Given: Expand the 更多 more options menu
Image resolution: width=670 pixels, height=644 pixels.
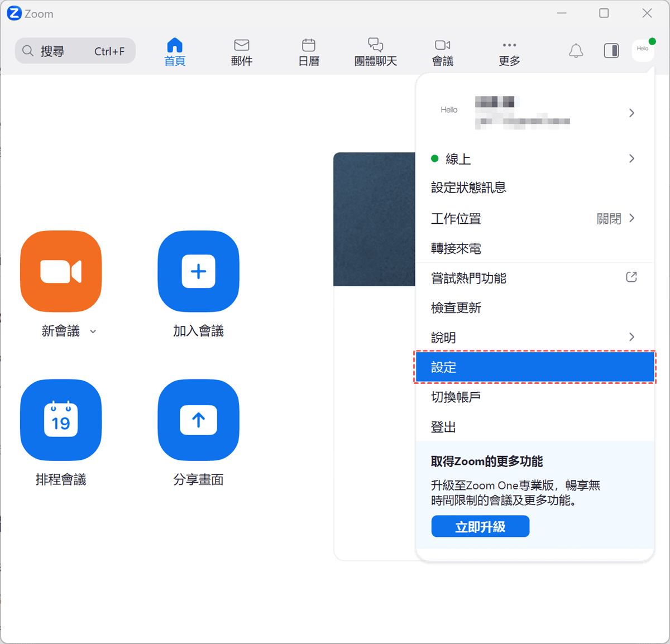Looking at the screenshot, I should (509, 52).
